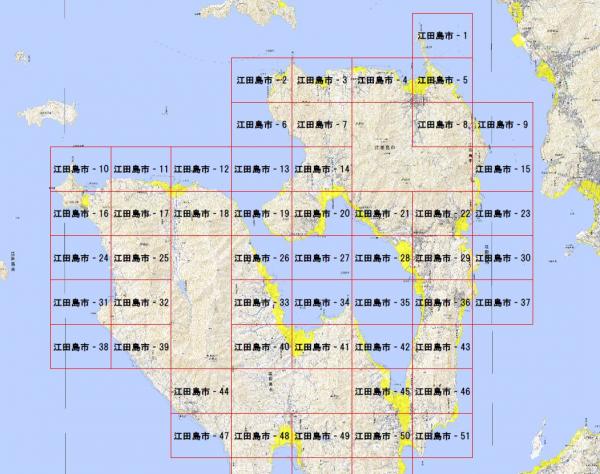
Task: Open the 江田島市 - 41 tile
Action: 321,347
